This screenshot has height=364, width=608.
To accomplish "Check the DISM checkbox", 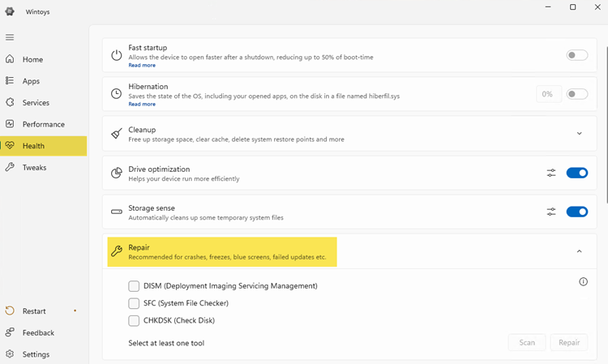I will 134,286.
